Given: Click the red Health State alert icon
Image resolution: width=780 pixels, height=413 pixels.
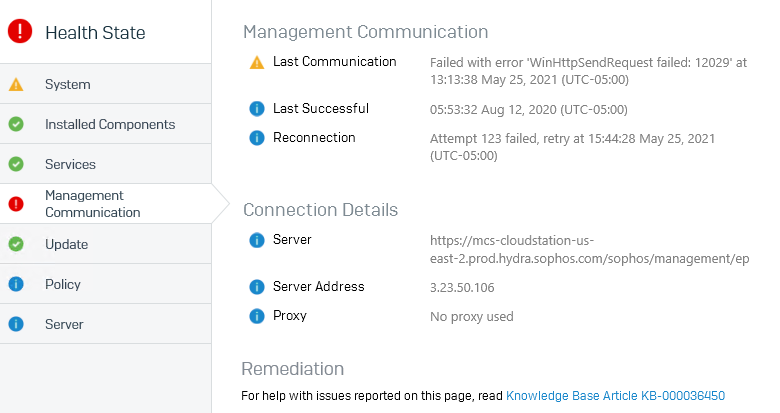Looking at the screenshot, I should [20, 31].
